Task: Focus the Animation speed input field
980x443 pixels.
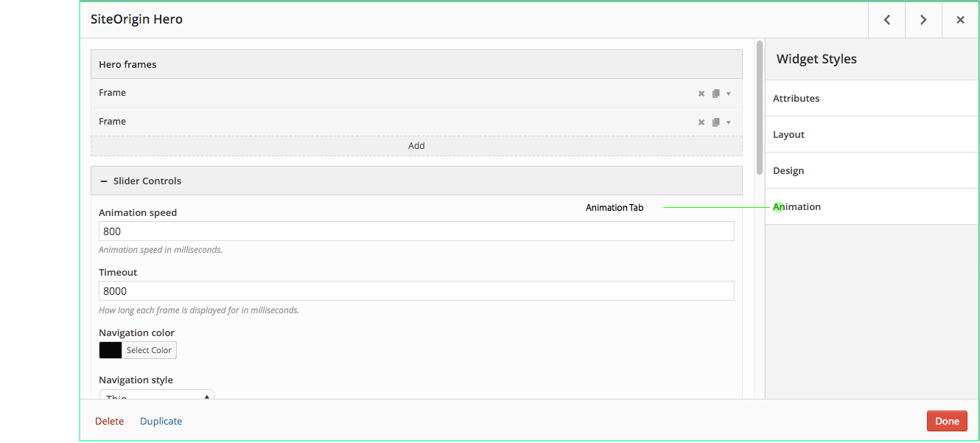Action: point(416,231)
